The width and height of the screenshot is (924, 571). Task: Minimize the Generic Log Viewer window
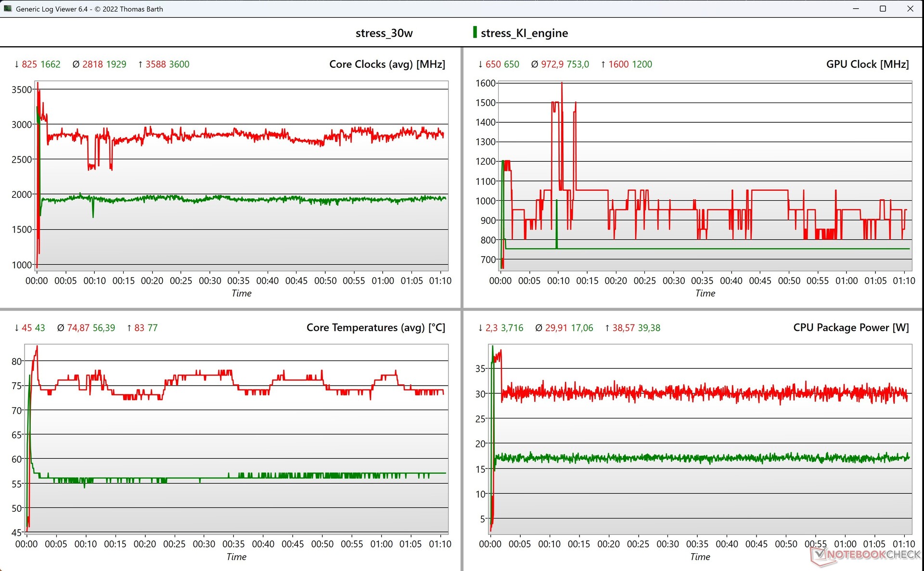pyautogui.click(x=856, y=9)
